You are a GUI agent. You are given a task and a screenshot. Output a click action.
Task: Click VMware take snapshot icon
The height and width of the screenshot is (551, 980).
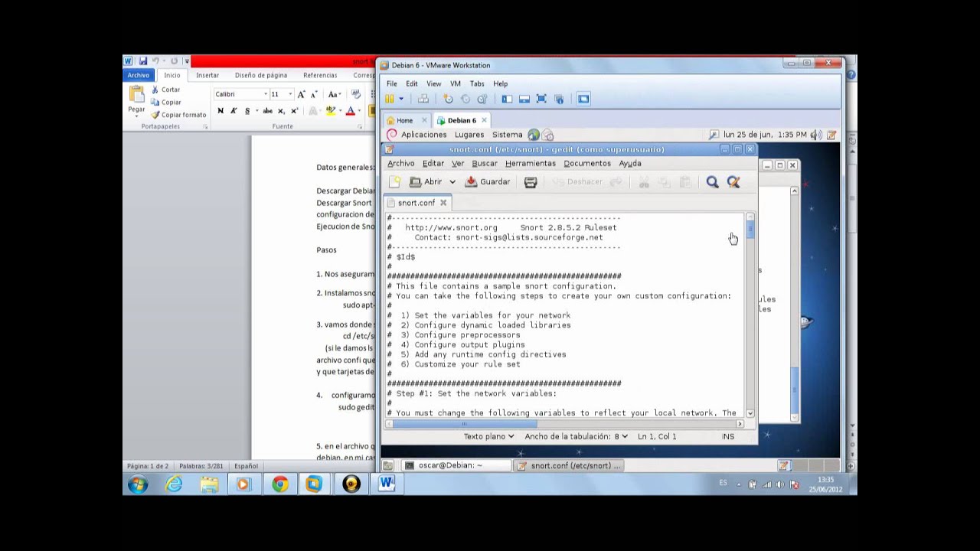click(448, 99)
